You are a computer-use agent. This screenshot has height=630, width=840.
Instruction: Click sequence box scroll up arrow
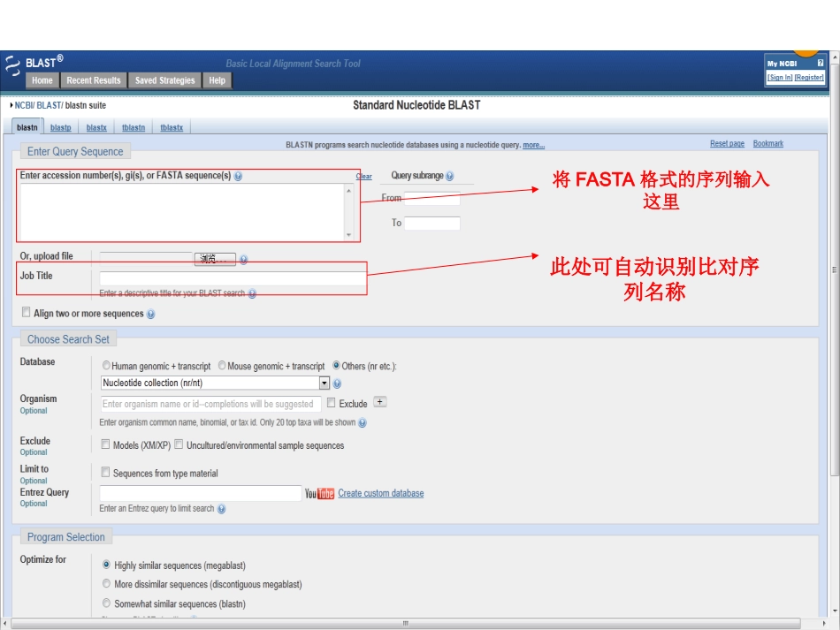(348, 191)
